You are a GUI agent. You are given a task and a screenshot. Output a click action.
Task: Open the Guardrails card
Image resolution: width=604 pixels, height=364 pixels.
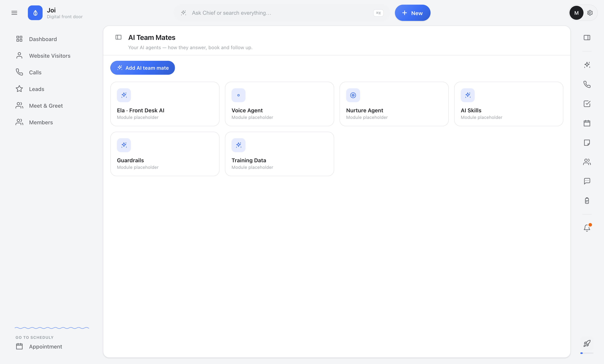point(165,154)
